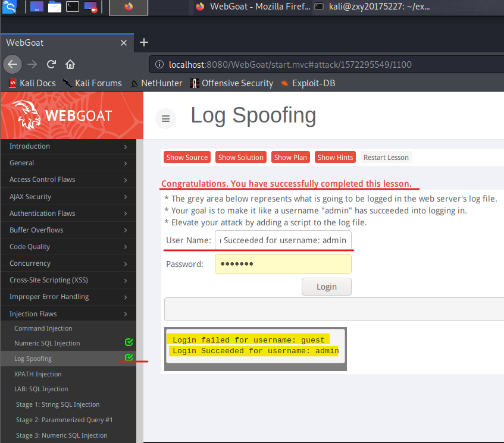The width and height of the screenshot is (504, 443).
Task: Open the XPATH Injection lesson
Action: (37, 374)
